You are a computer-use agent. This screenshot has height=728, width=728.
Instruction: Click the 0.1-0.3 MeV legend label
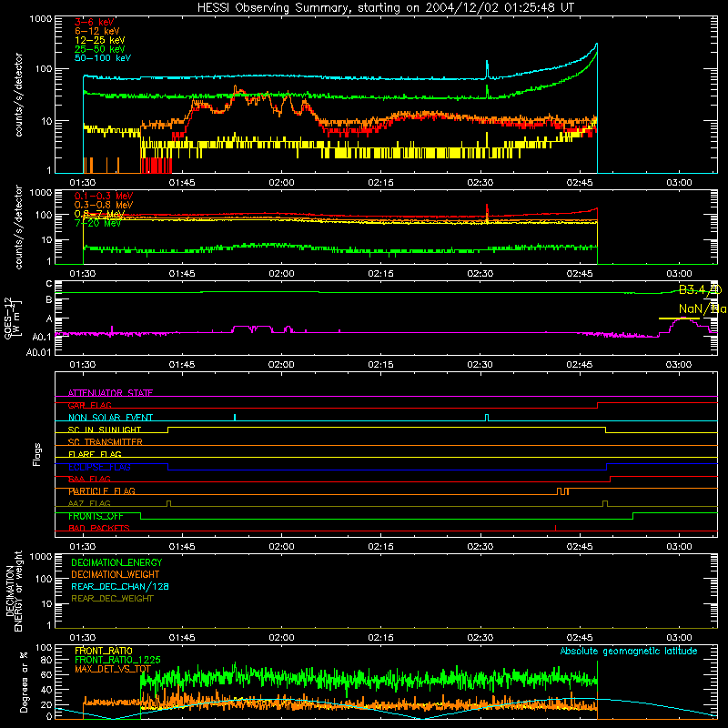coord(104,196)
